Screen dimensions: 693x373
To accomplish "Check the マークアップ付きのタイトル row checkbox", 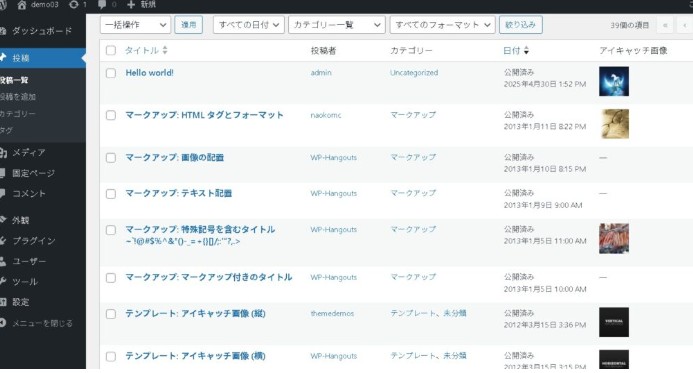I will tap(111, 278).
